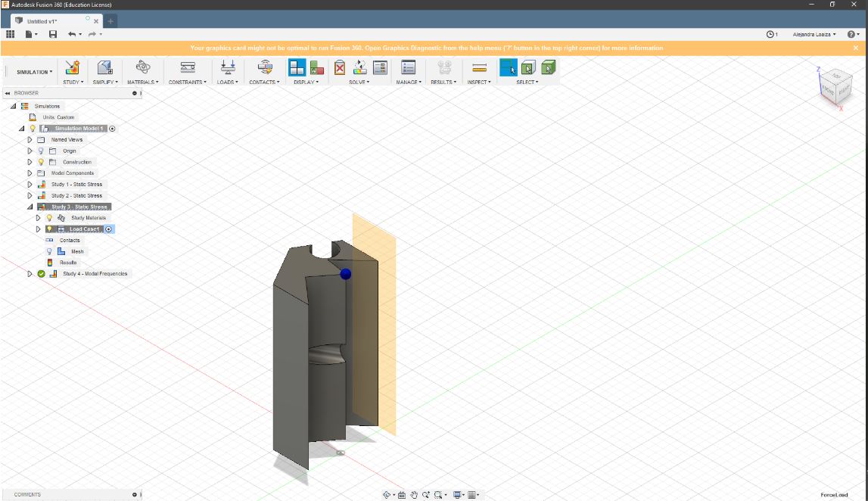Activate Simulation Model 1 radio button
868x501 pixels.
(112, 129)
